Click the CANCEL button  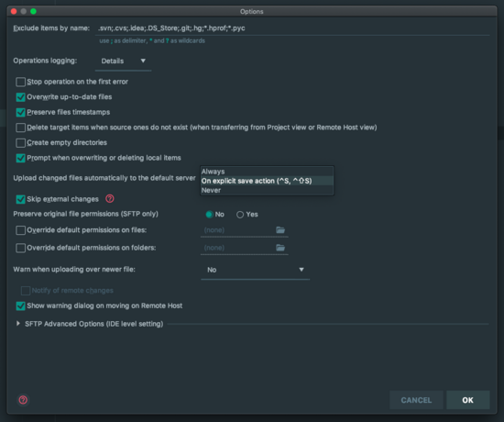(x=416, y=400)
